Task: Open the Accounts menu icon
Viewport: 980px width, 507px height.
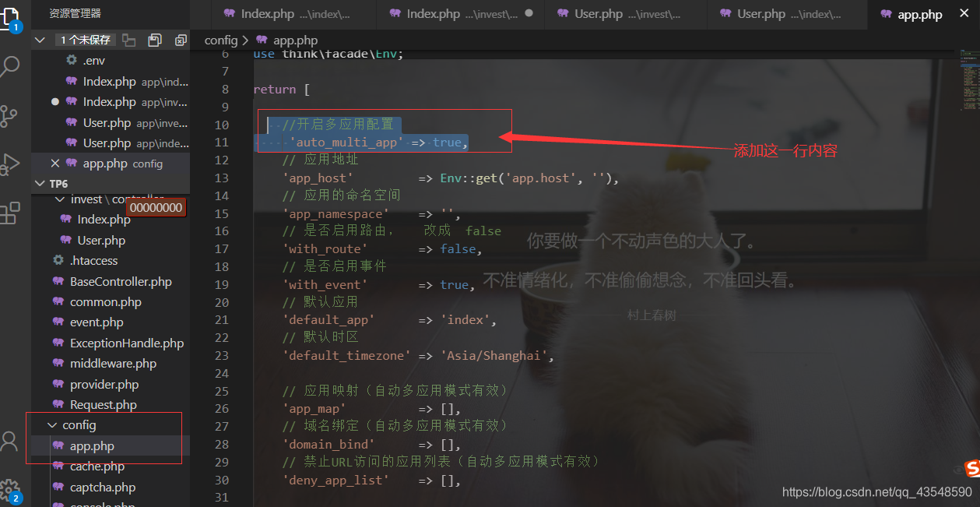Action: coord(9,442)
